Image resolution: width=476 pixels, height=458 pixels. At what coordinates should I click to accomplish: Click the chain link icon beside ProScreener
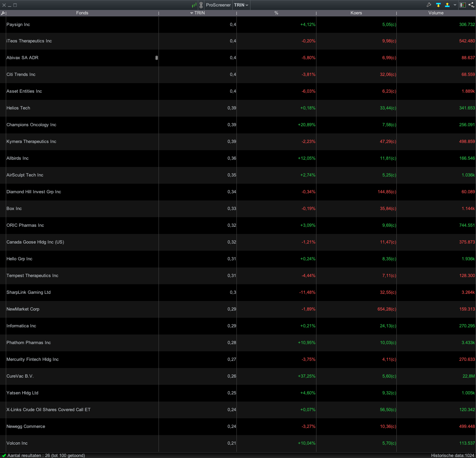pos(201,5)
